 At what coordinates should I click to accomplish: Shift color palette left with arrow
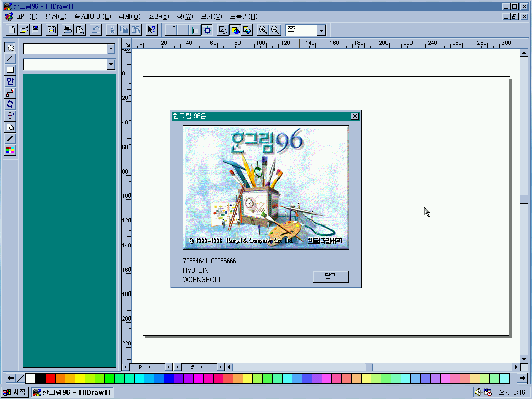(x=10, y=378)
